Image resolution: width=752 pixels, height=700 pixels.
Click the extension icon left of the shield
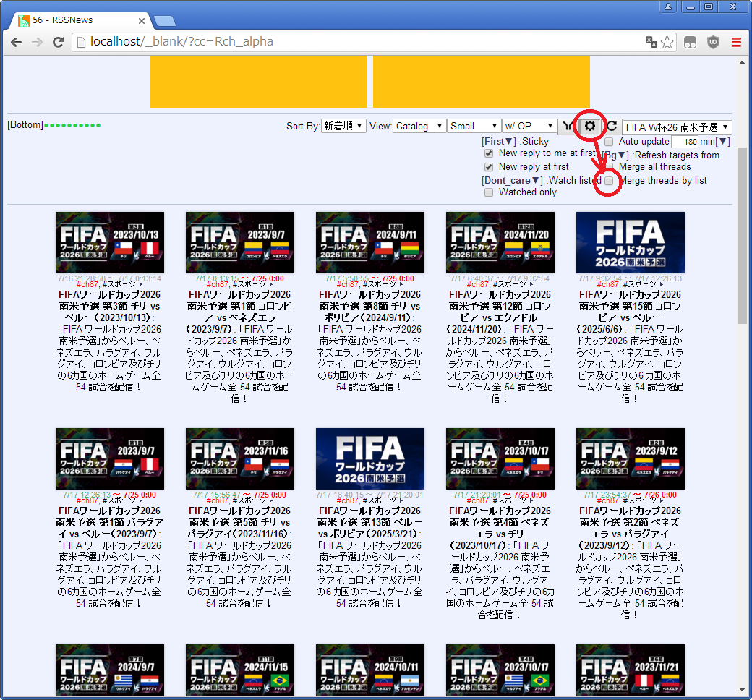690,42
